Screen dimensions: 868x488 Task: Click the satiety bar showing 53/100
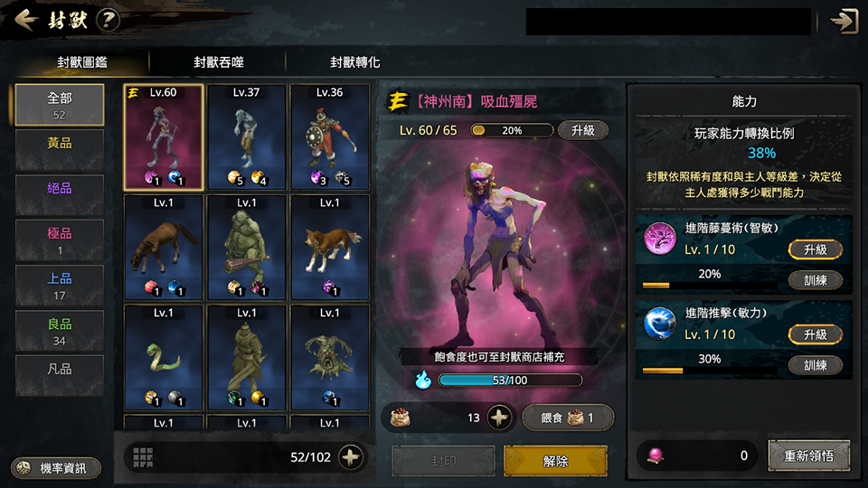(x=510, y=380)
